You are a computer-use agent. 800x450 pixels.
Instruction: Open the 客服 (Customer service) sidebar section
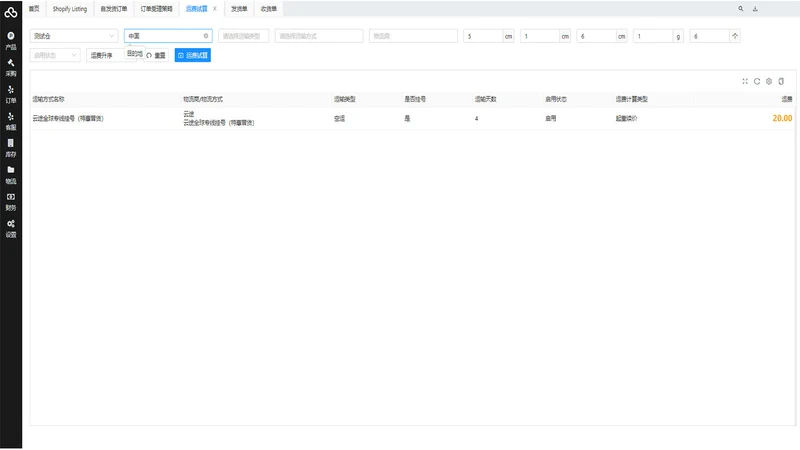coord(11,121)
